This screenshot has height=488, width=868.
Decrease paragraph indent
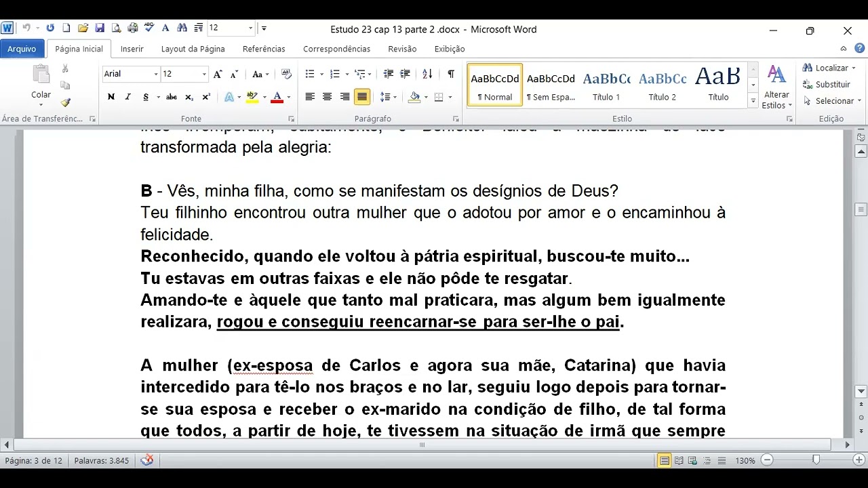(x=389, y=75)
